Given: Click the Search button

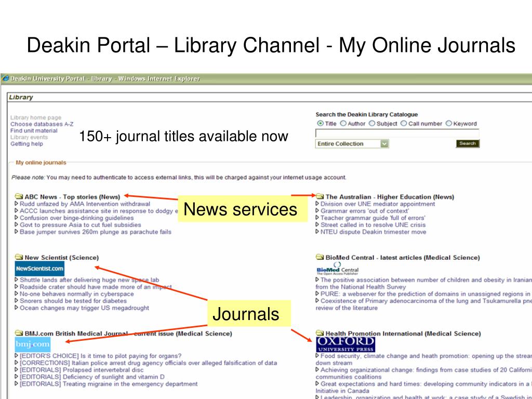Looking at the screenshot, I should [x=468, y=143].
